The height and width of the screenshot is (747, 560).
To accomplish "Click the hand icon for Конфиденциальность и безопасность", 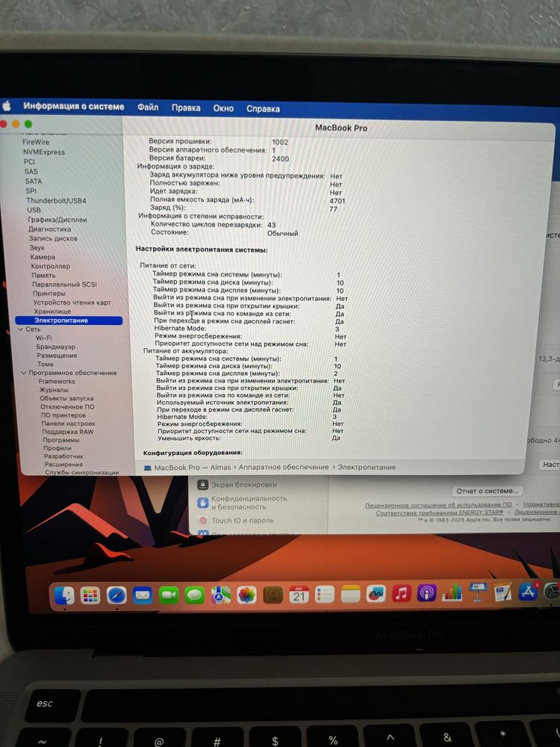I will point(203,503).
